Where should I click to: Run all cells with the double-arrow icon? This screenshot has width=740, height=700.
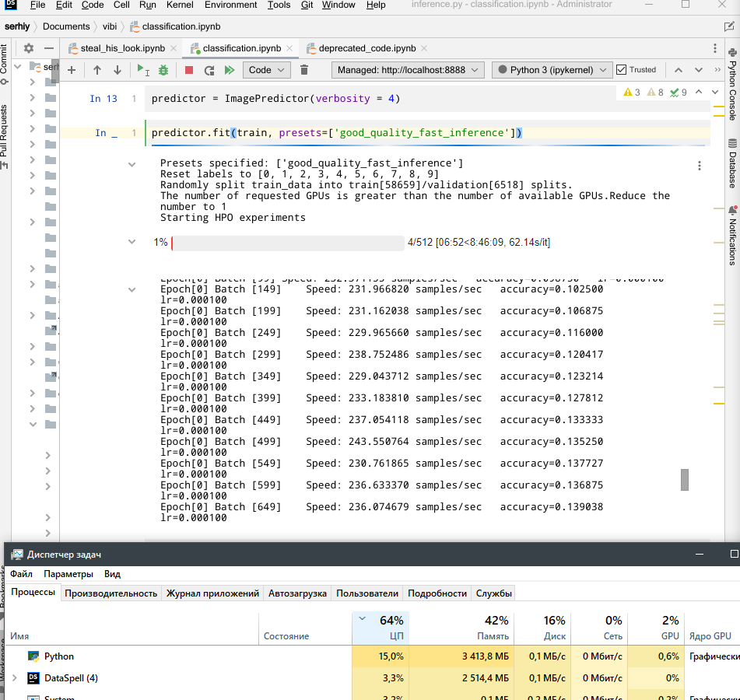pos(230,70)
